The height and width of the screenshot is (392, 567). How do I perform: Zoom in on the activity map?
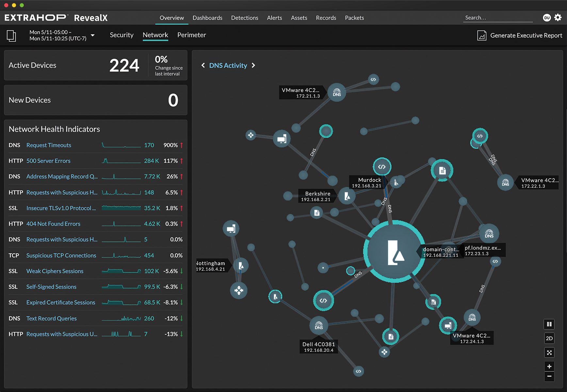[549, 367]
